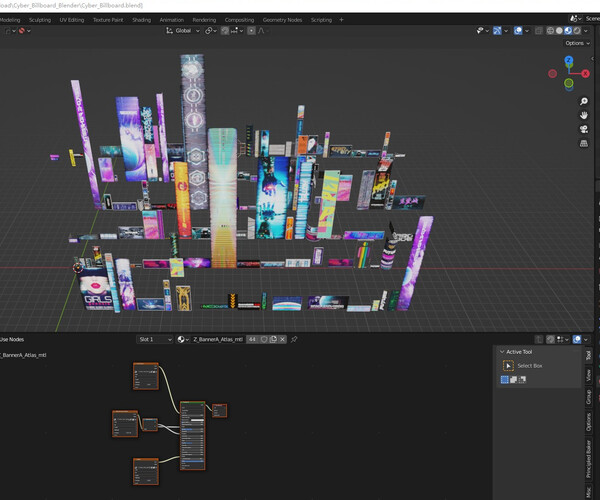Click the pan view hand icon

584,115
